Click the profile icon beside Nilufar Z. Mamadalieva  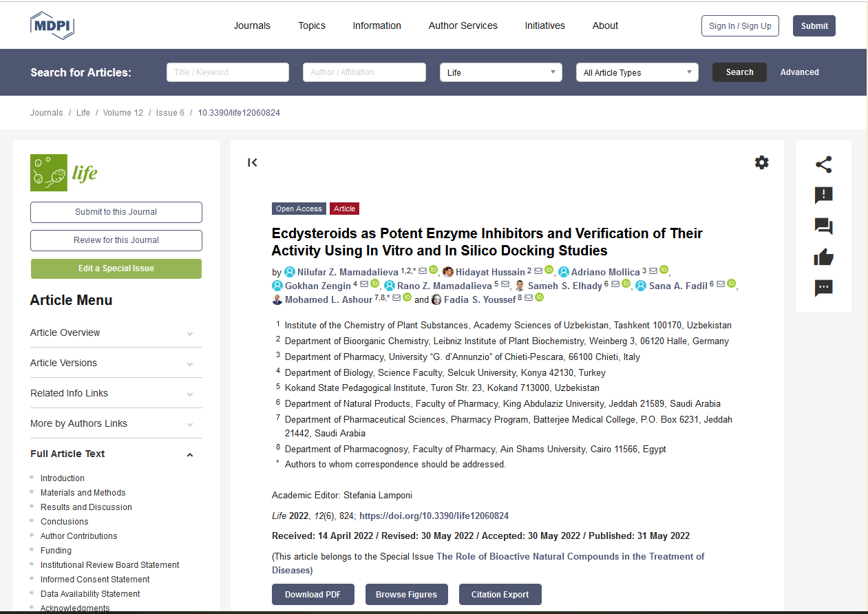(x=290, y=272)
